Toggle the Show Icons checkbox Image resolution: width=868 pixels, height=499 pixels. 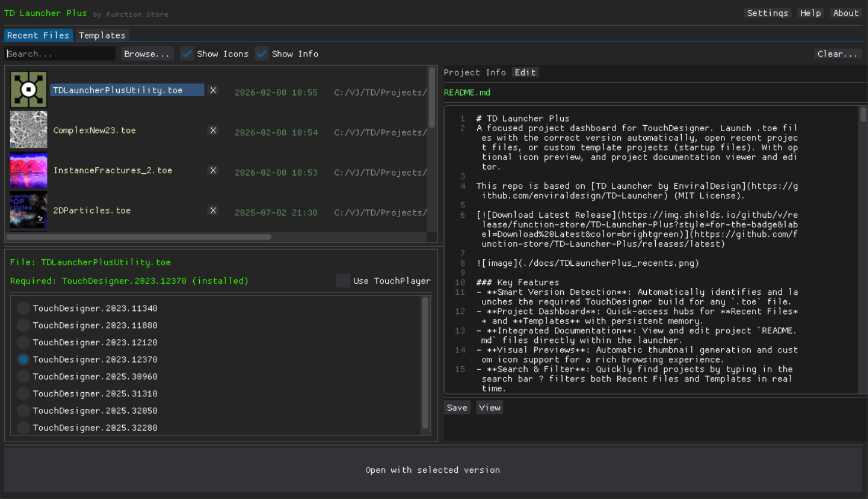pos(187,54)
